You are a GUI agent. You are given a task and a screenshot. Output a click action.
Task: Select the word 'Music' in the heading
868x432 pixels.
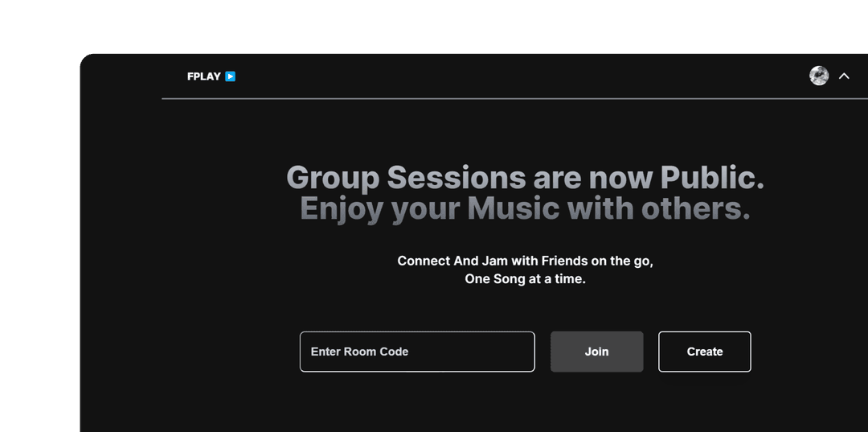pos(513,208)
